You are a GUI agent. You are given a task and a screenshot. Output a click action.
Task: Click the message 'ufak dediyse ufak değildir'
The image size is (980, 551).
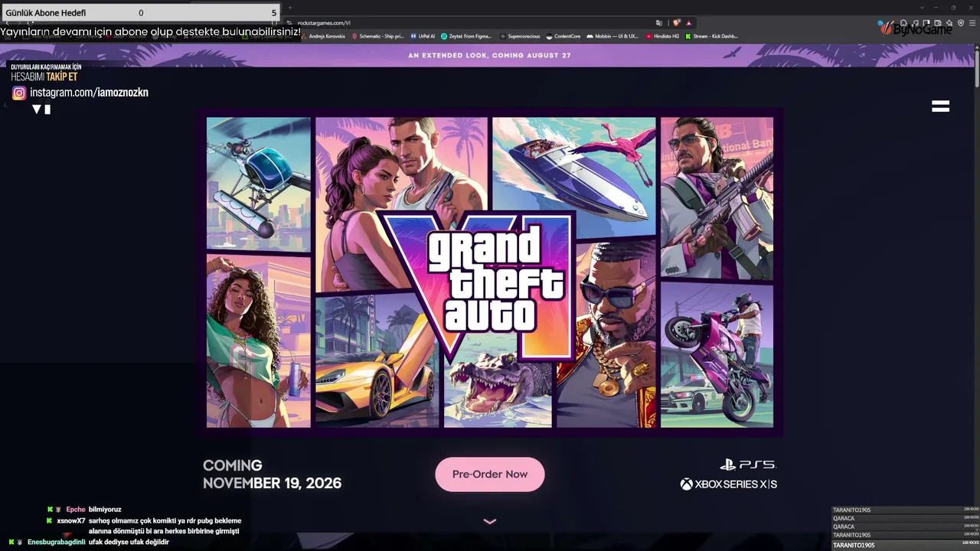pos(129,543)
